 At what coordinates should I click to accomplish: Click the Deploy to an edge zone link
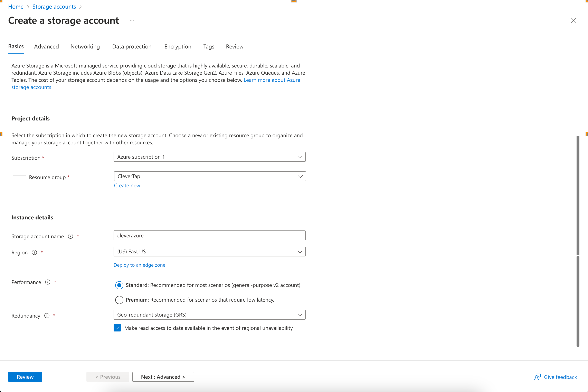[x=140, y=265]
